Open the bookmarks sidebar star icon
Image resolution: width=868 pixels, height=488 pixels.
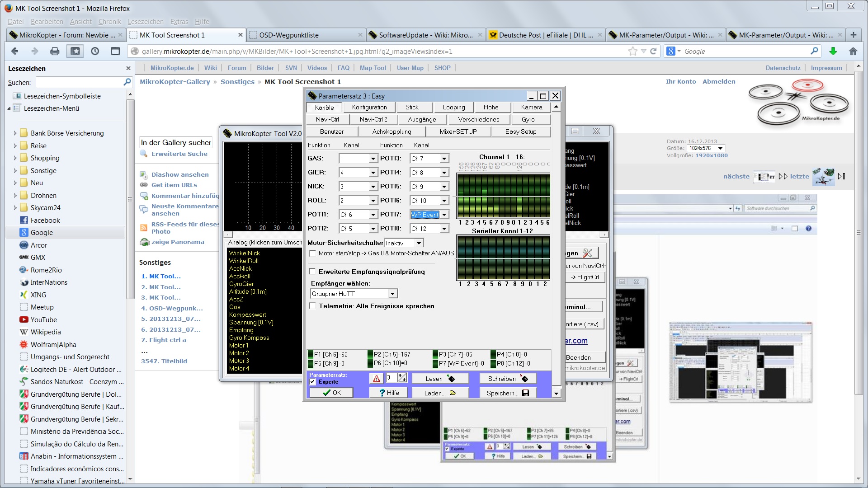tap(75, 51)
